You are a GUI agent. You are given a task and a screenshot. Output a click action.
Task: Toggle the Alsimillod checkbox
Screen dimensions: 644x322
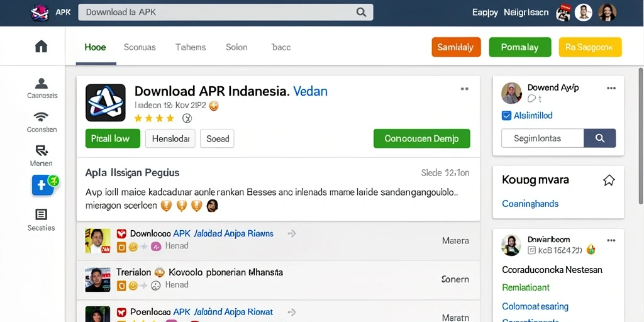pos(506,116)
